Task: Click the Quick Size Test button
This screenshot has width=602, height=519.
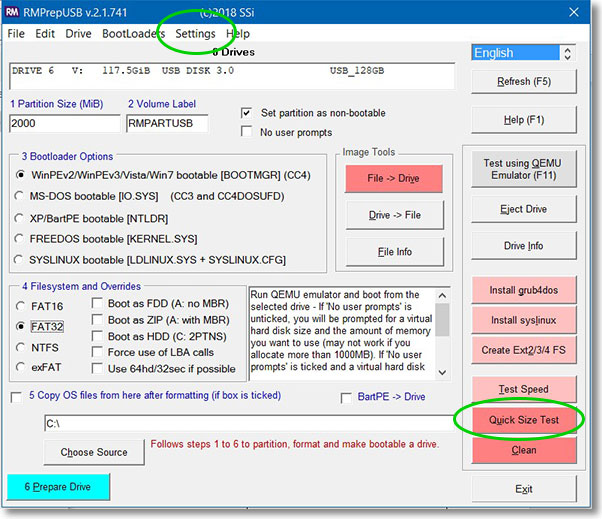Action: pyautogui.click(x=524, y=420)
